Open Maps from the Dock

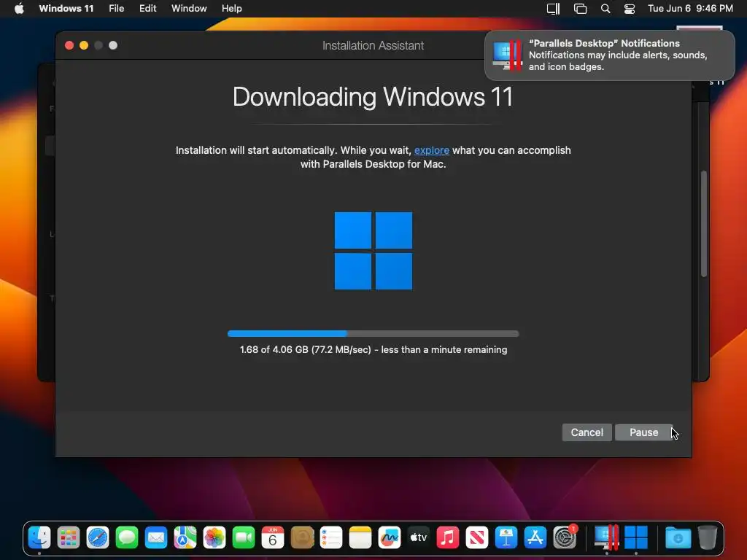pyautogui.click(x=185, y=538)
